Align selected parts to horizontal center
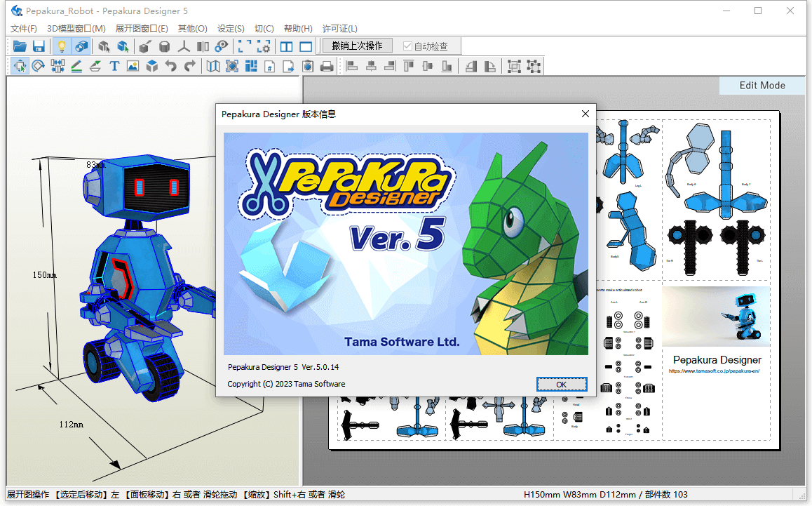This screenshot has height=506, width=812. point(372,66)
